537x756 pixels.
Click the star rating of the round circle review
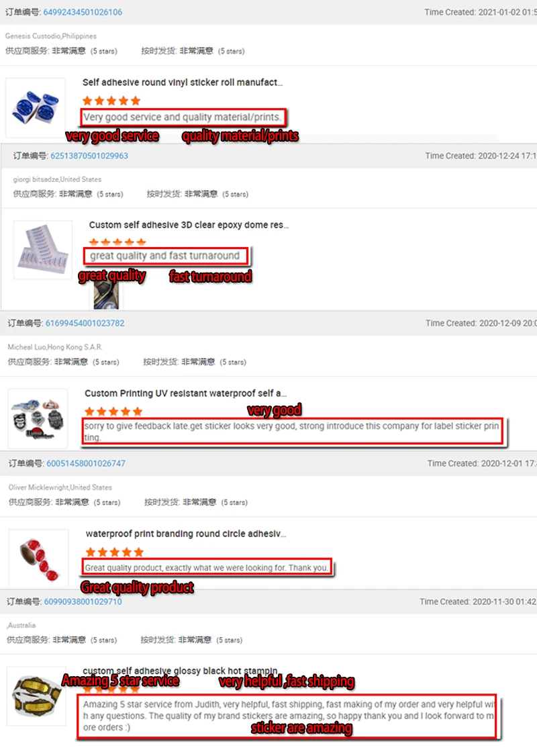pyautogui.click(x=115, y=552)
